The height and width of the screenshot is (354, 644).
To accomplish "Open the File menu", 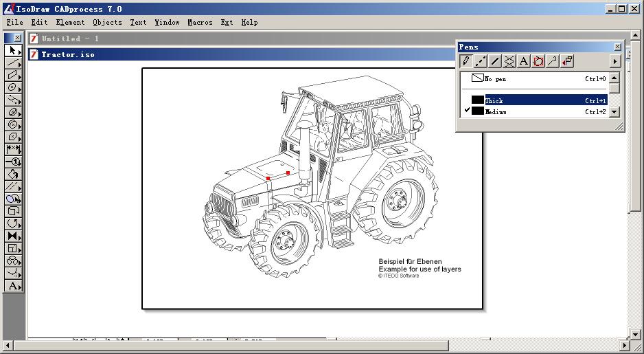I will [15, 23].
